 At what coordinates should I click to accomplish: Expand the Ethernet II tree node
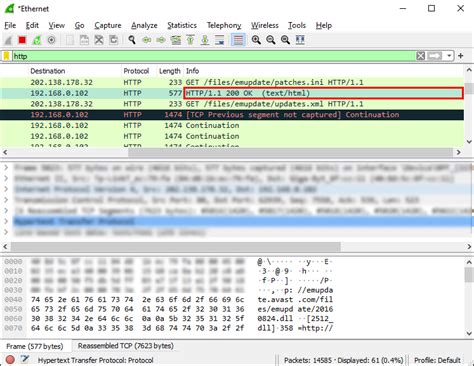coord(6,178)
